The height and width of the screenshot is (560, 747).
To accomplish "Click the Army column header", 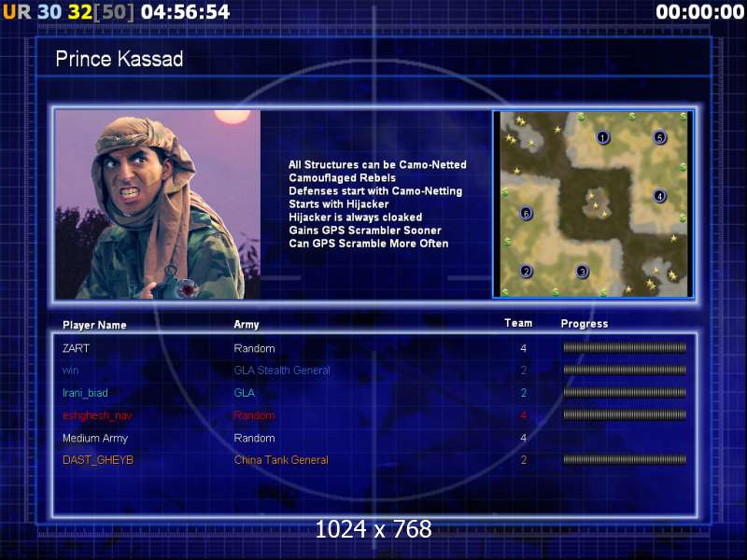I will [x=247, y=325].
